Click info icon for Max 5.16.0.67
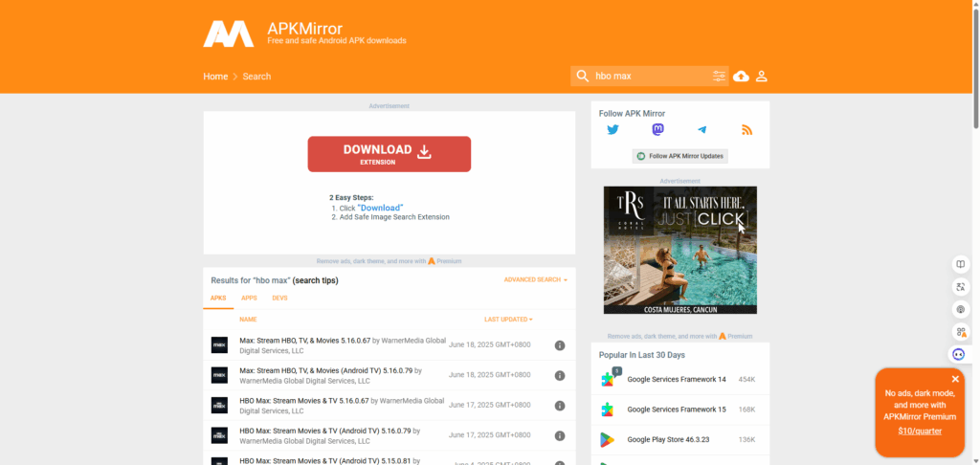Image resolution: width=980 pixels, height=465 pixels. click(x=560, y=345)
